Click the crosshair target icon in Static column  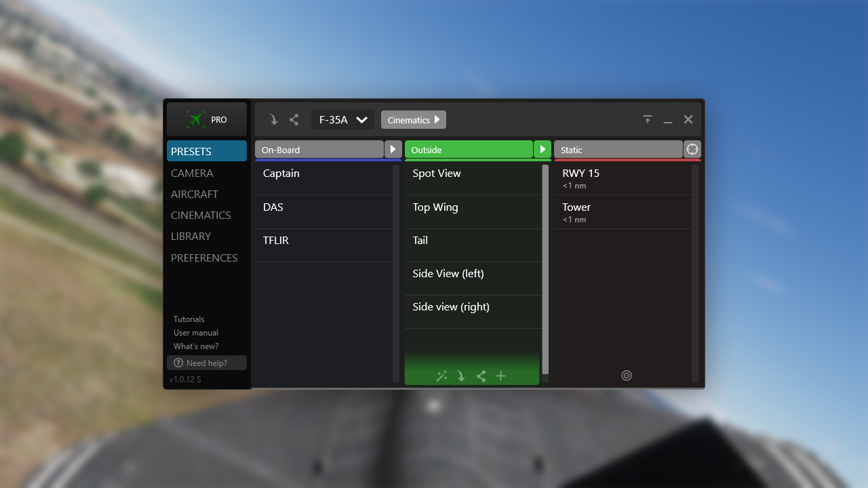click(626, 375)
